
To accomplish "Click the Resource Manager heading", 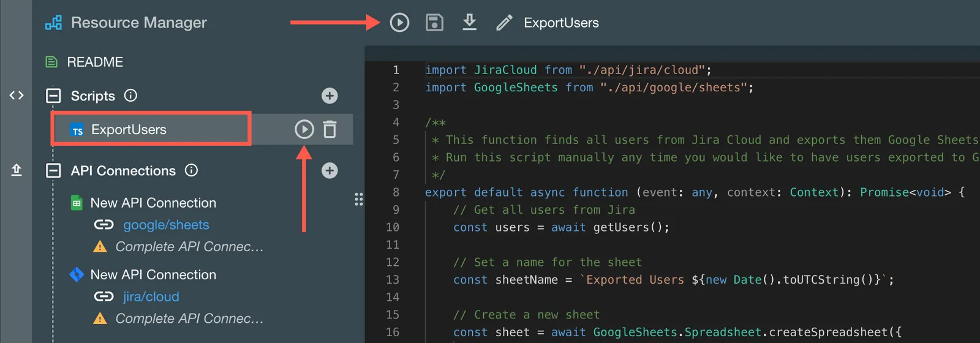I will [x=139, y=23].
